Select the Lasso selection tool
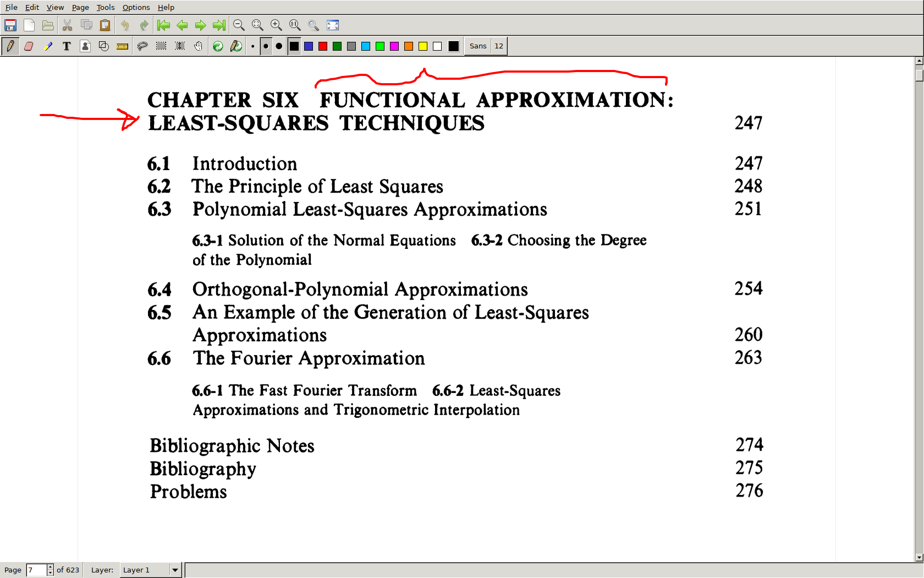Image resolution: width=924 pixels, height=578 pixels. point(142,46)
